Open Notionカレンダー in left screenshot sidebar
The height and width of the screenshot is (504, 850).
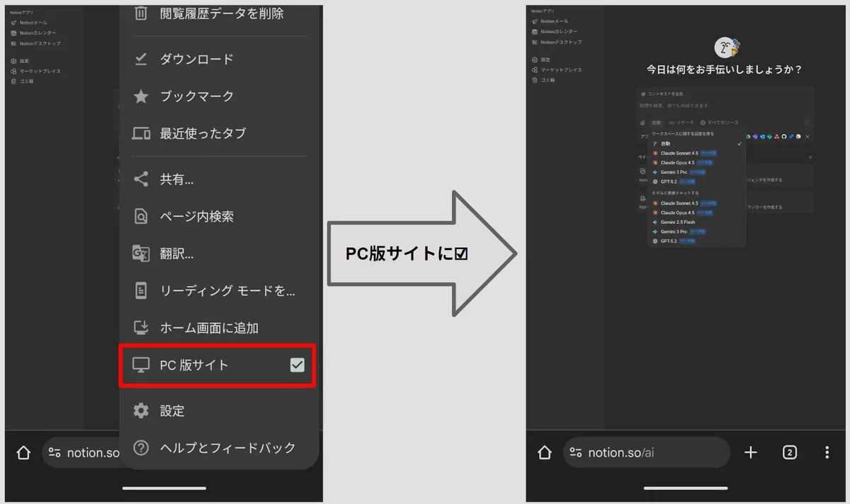pos(34,33)
